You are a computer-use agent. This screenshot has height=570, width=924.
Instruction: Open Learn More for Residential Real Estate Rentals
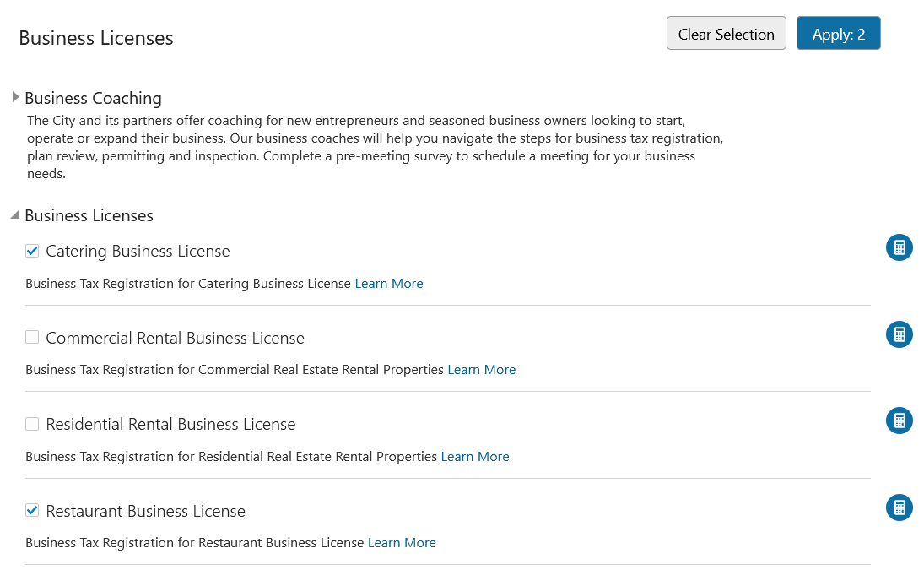click(475, 456)
